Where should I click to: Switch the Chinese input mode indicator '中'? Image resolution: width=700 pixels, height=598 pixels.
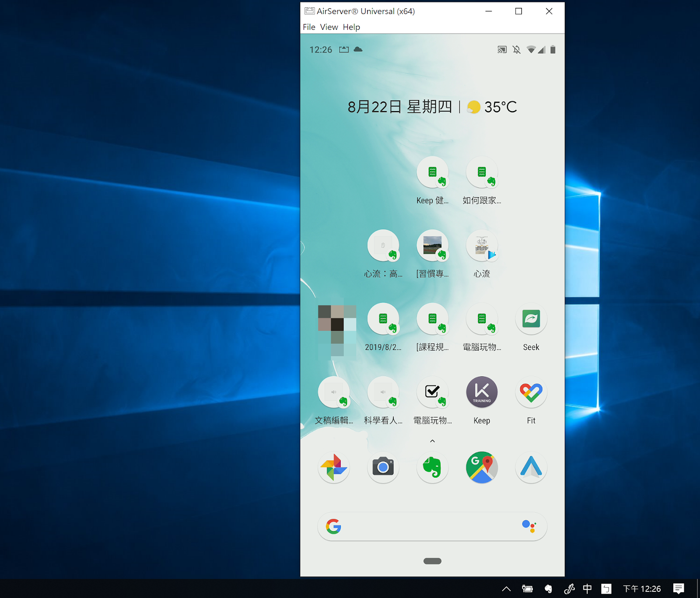pyautogui.click(x=587, y=589)
